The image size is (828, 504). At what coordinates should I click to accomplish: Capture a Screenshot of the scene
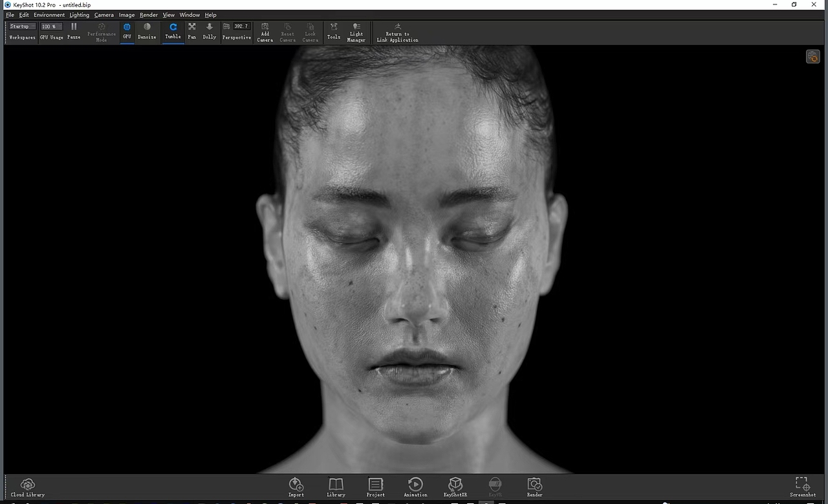(802, 486)
